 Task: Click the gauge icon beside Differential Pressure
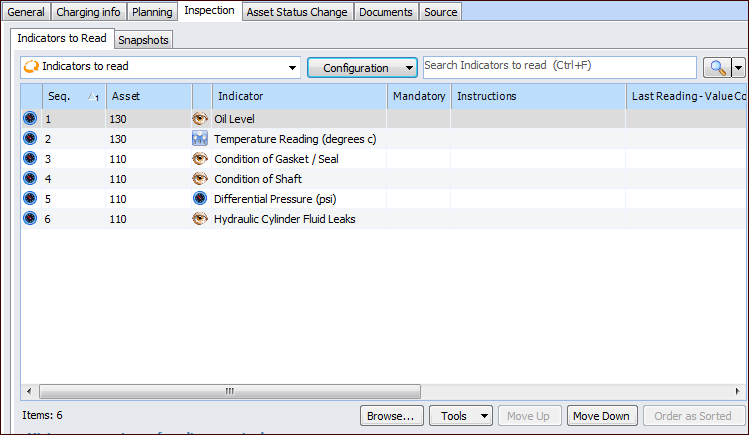[x=200, y=198]
